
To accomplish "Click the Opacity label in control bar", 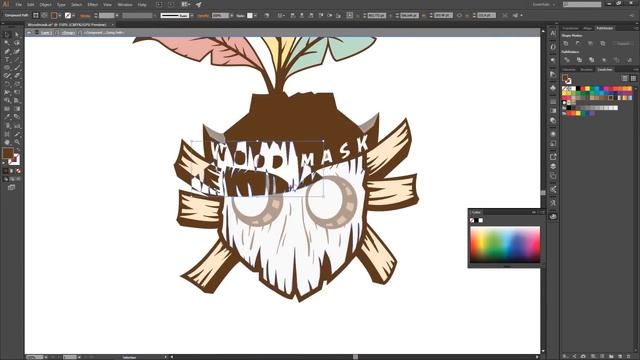I will click(203, 16).
